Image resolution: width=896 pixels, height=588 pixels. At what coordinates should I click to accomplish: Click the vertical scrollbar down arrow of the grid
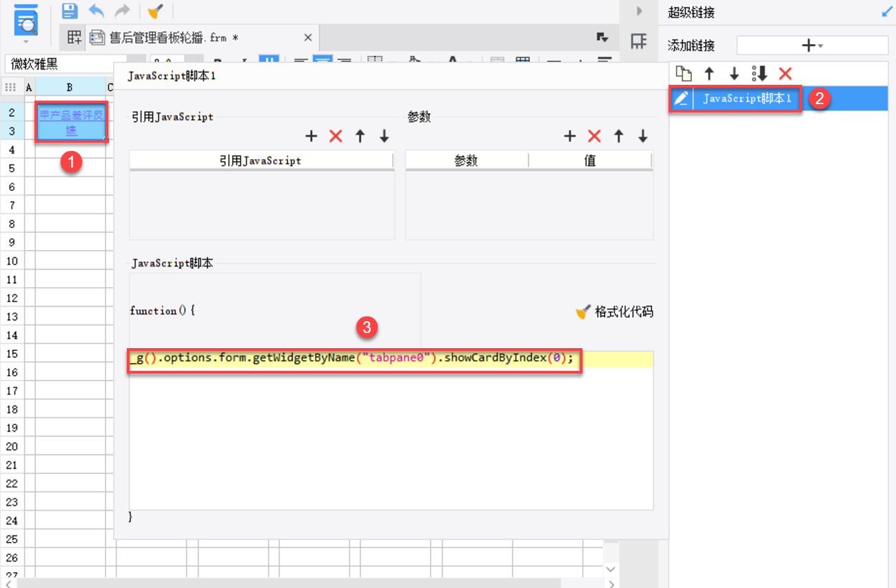coord(611,569)
